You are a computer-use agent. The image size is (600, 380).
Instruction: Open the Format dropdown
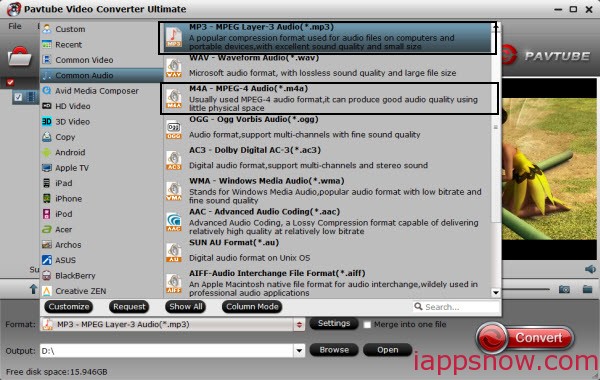pyautogui.click(x=299, y=325)
